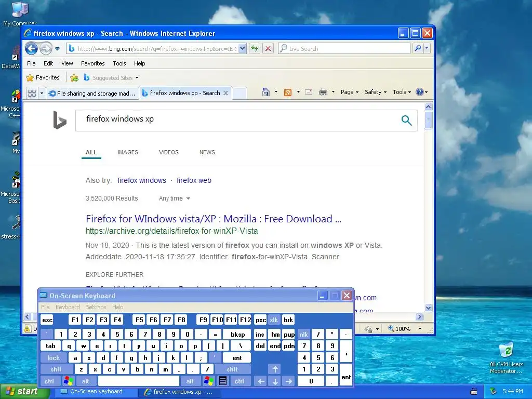The image size is (532, 399).
Task: Click the Home icon in command bar
Action: [265, 92]
